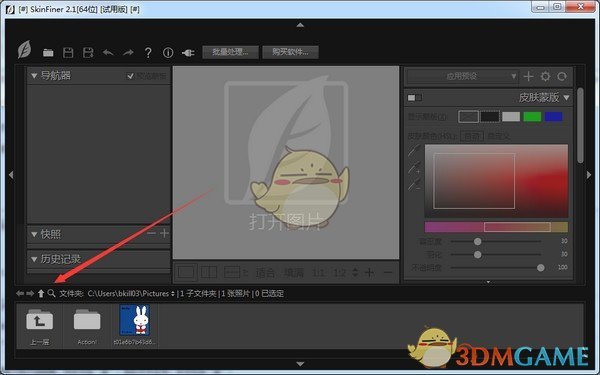
Task: Click the right panel vertical scrollbar
Action: pos(580,126)
